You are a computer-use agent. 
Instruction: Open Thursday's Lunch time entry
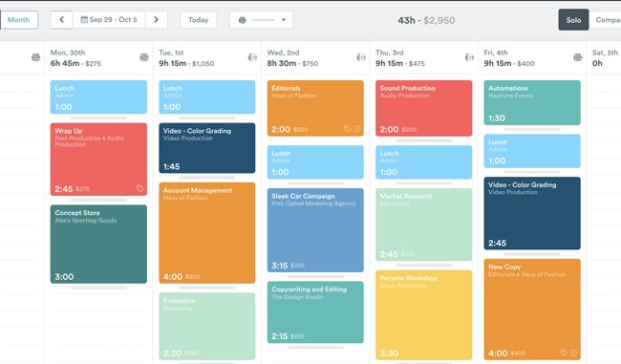click(424, 162)
